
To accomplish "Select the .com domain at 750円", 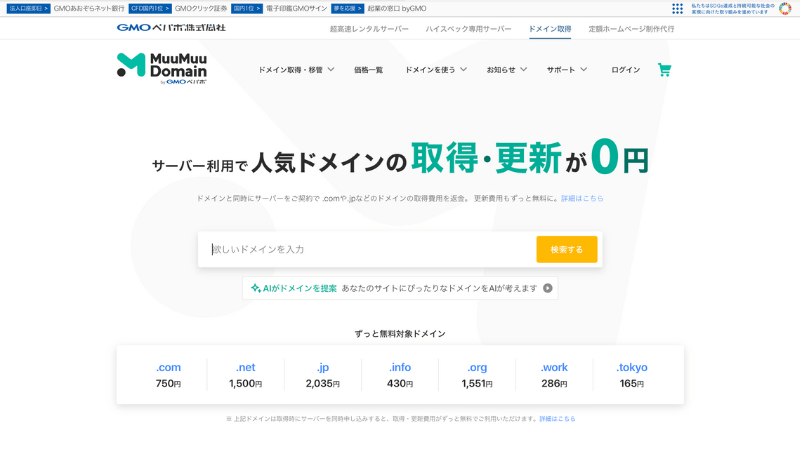I will point(168,375).
